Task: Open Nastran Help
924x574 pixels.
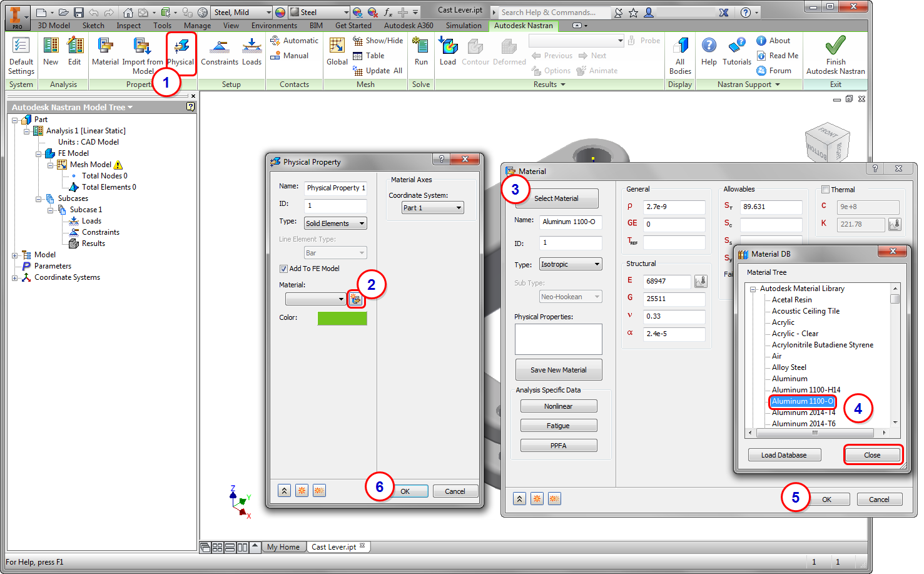Action: (x=709, y=51)
